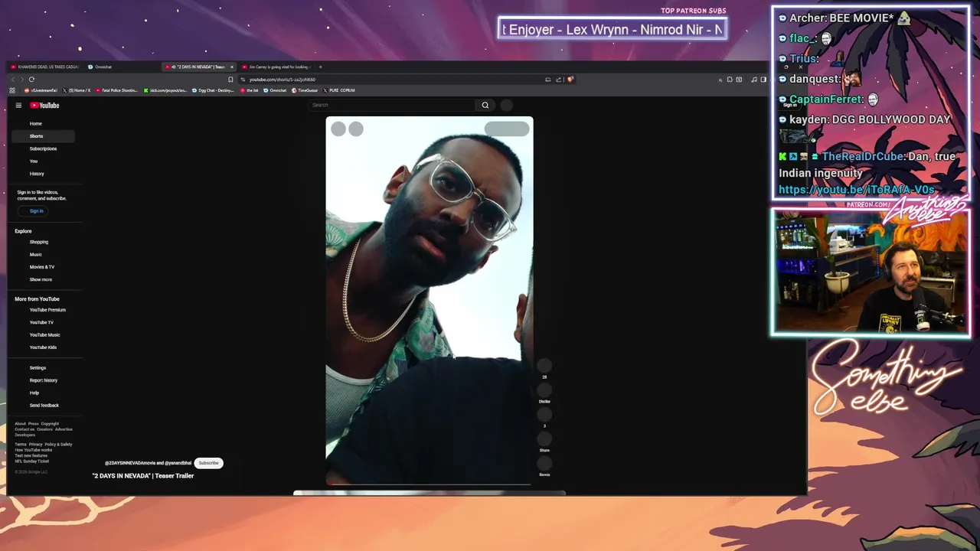Viewport: 980px width, 551px height.
Task: Open the PURE COPIUM bookmark
Action: (x=338, y=90)
